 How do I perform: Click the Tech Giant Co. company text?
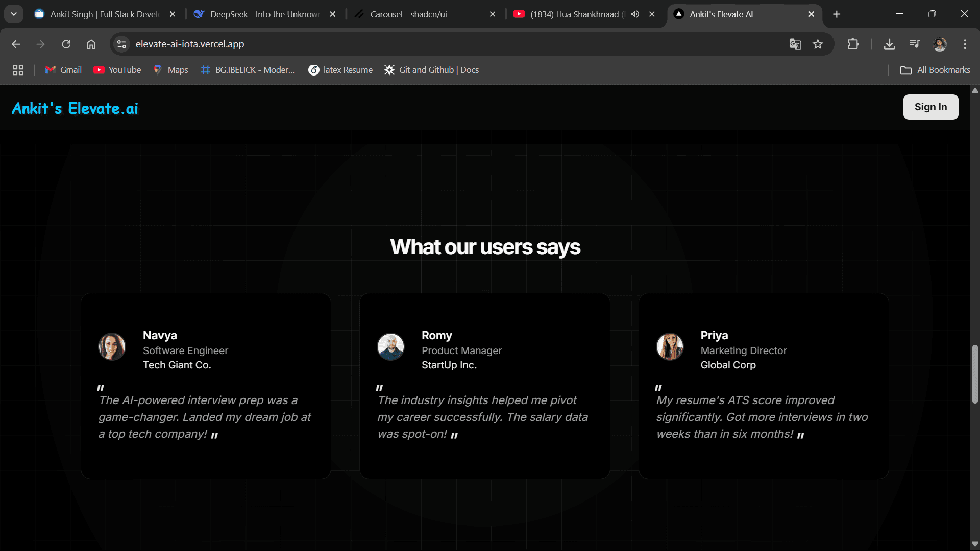click(x=177, y=365)
